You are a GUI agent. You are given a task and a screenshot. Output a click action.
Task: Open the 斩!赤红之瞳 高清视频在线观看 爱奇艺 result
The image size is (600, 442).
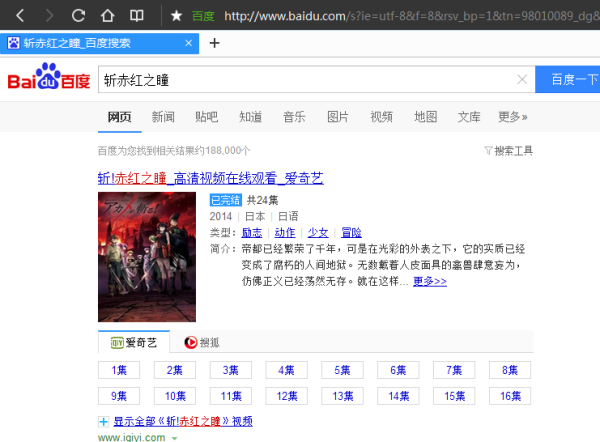(210, 178)
